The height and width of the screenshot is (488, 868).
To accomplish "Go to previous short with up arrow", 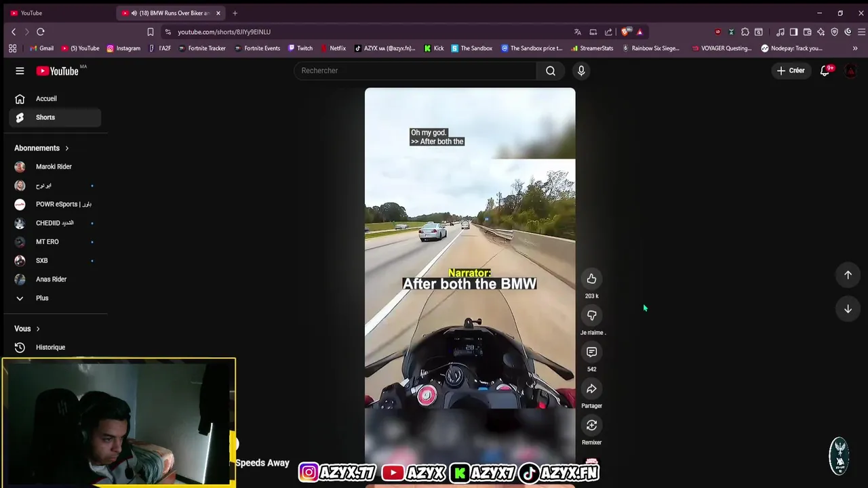I will (848, 274).
